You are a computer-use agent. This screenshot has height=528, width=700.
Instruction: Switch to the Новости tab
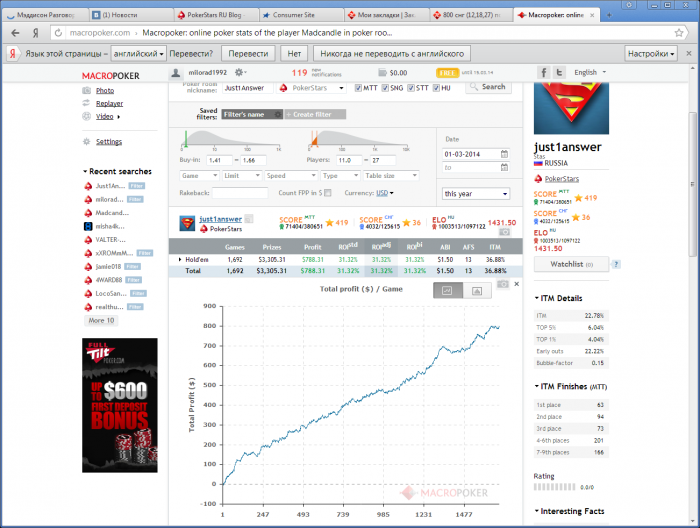coord(130,15)
